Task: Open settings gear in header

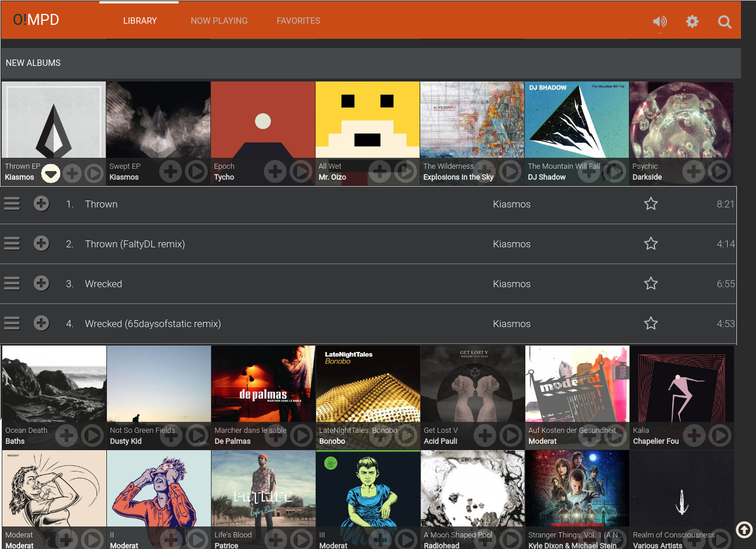Action: (692, 21)
